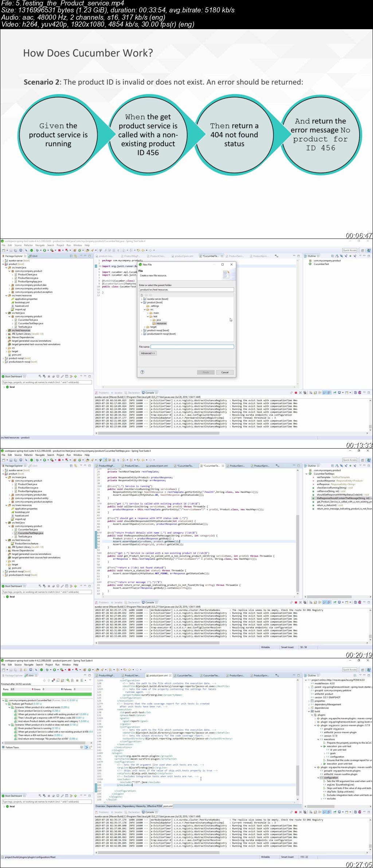
Task: Open the Run menu in the 00:27:05 frame
Action: coord(57,664)
